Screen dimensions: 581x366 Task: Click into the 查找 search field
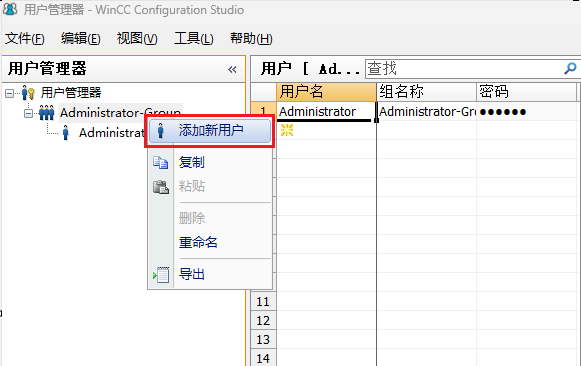[x=464, y=69]
